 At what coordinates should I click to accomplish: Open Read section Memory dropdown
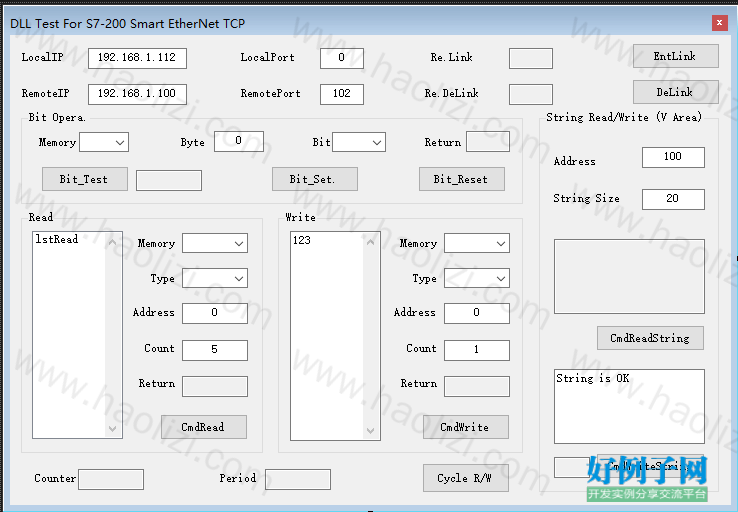[215, 243]
